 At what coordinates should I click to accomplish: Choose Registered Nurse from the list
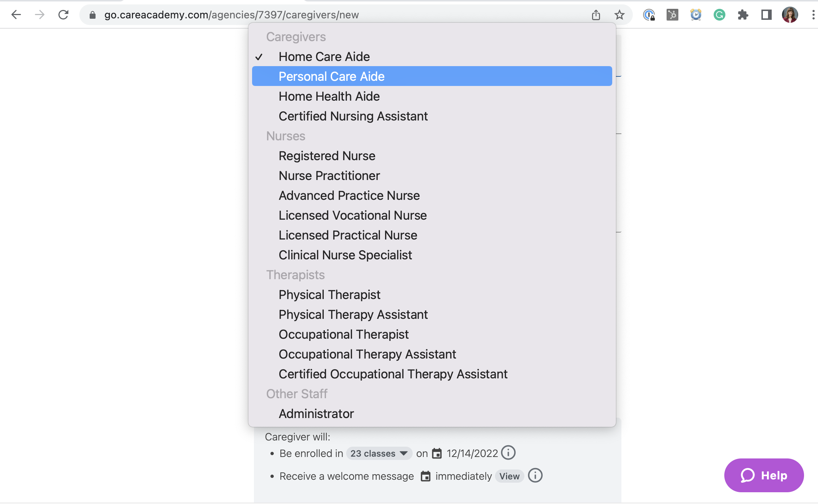coord(327,156)
